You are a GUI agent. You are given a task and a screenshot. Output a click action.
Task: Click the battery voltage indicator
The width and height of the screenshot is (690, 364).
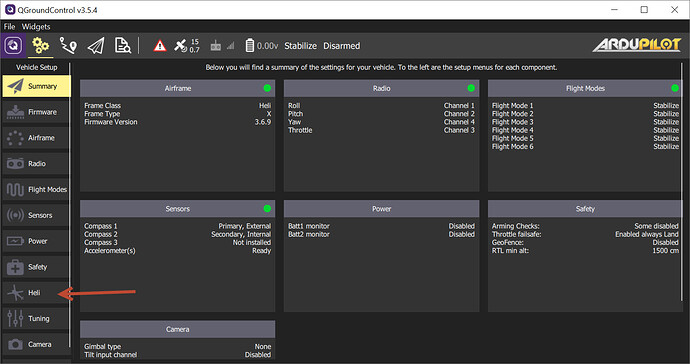click(261, 46)
